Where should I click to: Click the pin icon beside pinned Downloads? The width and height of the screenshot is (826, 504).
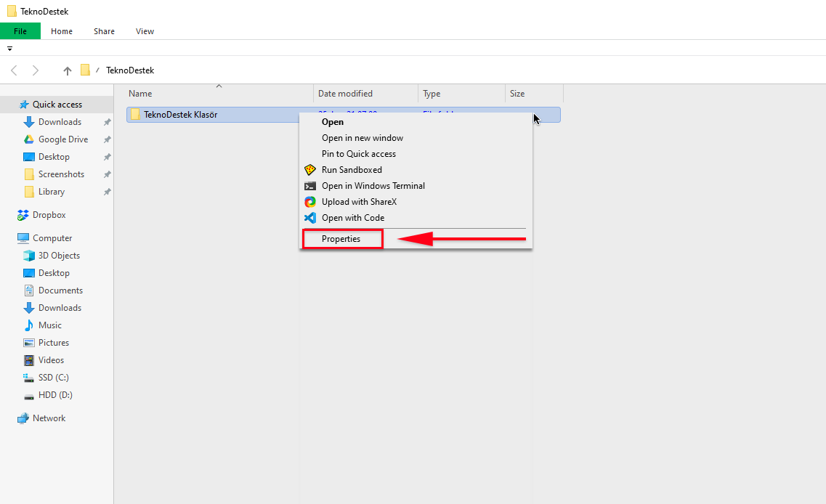(x=107, y=122)
